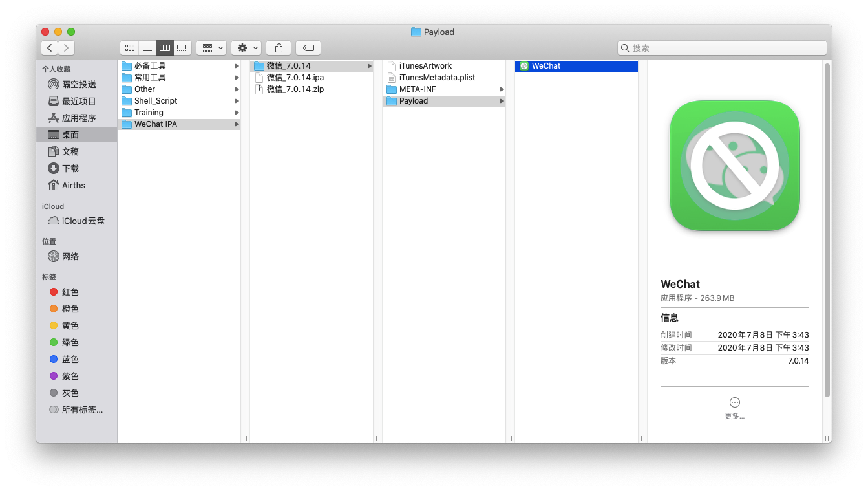Select the 常用工具 folder
The height and width of the screenshot is (491, 868).
point(179,78)
